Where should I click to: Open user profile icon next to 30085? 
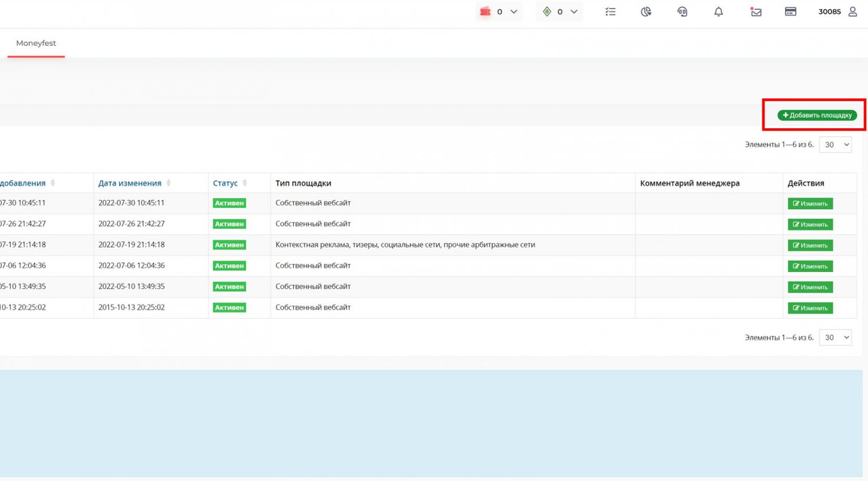pos(853,12)
